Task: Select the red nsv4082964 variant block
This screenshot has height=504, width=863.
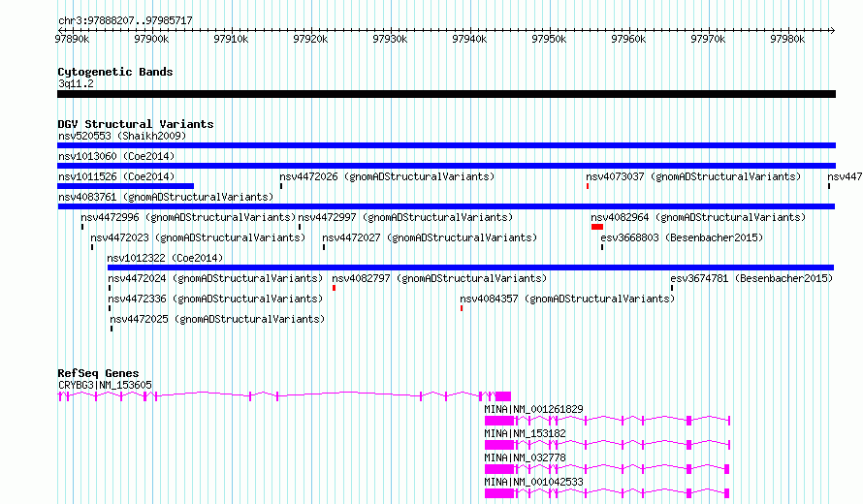Action: (x=597, y=227)
